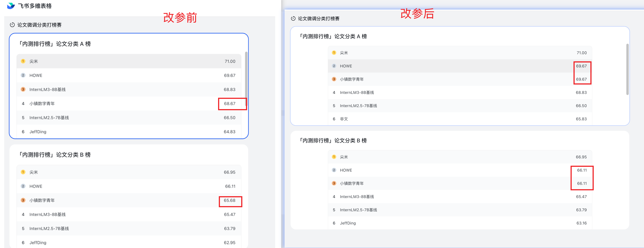644x248 pixels.
Task: Select 小镇数字青年 name in the right B board
Action: click(352, 184)
